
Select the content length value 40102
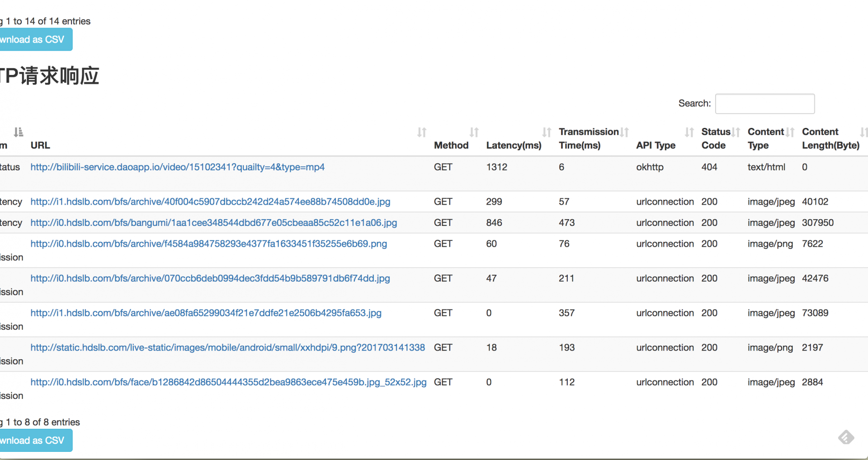(815, 202)
